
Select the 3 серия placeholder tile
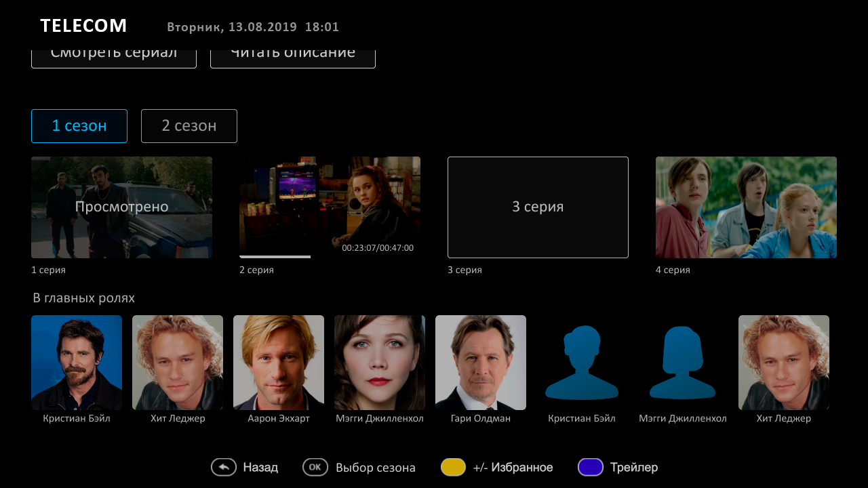[538, 207]
